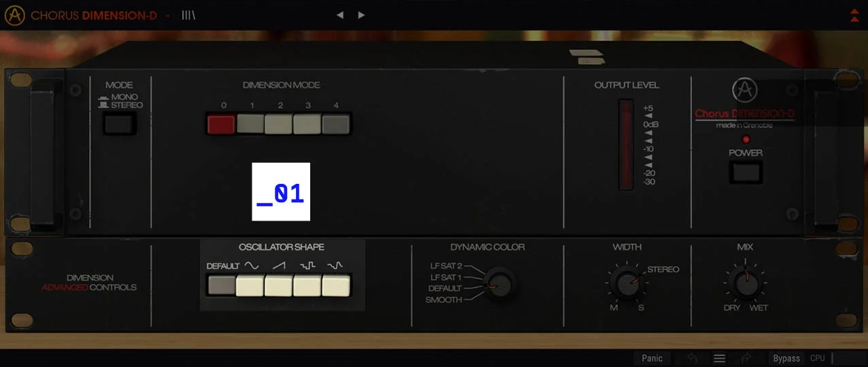This screenshot has width=868, height=367.
Task: Click the Dimension Advanced Controls label
Action: coord(89,283)
